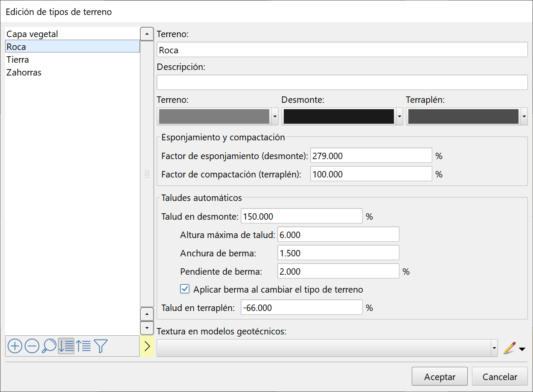The image size is (533, 392).
Task: Click the remove terrain type minus icon
Action: (32, 346)
